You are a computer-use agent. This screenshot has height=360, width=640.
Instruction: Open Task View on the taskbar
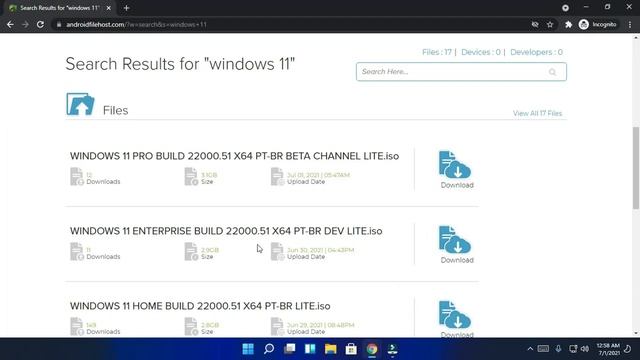[x=289, y=349]
